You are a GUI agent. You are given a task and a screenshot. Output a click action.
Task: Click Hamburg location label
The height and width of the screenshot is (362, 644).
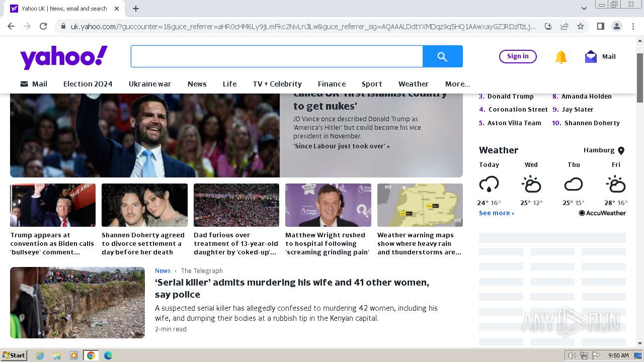599,150
